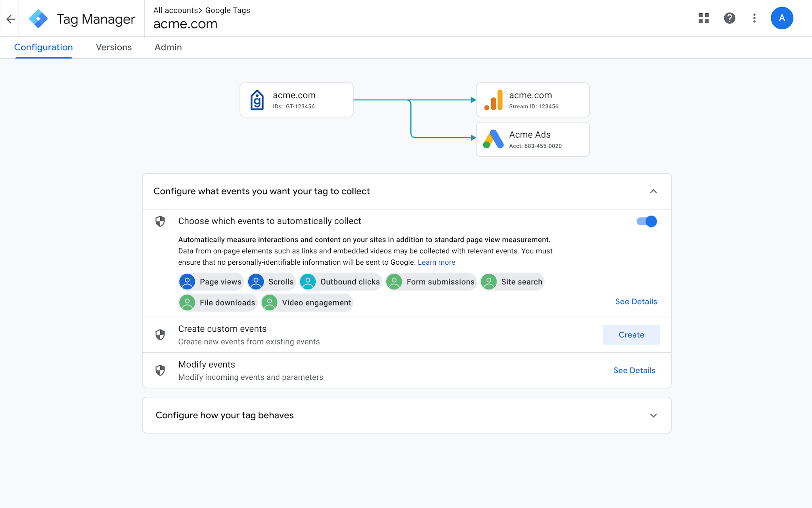This screenshot has width=812, height=508.
Task: Click the back arrow icon
Action: pos(11,19)
